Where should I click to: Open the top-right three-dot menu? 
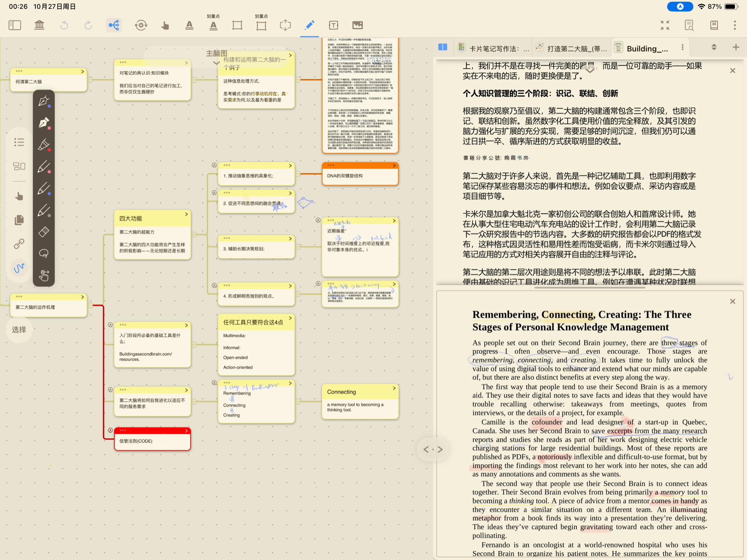coord(735,25)
